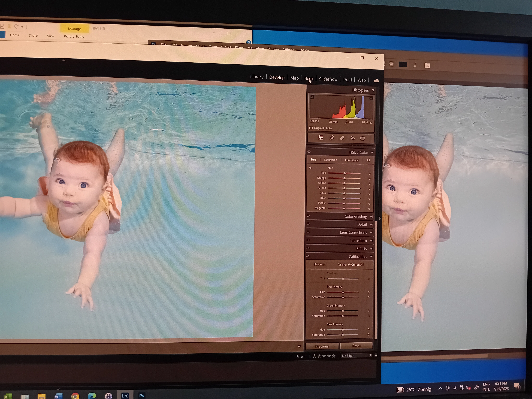Collapse the Histogram panel

(373, 90)
